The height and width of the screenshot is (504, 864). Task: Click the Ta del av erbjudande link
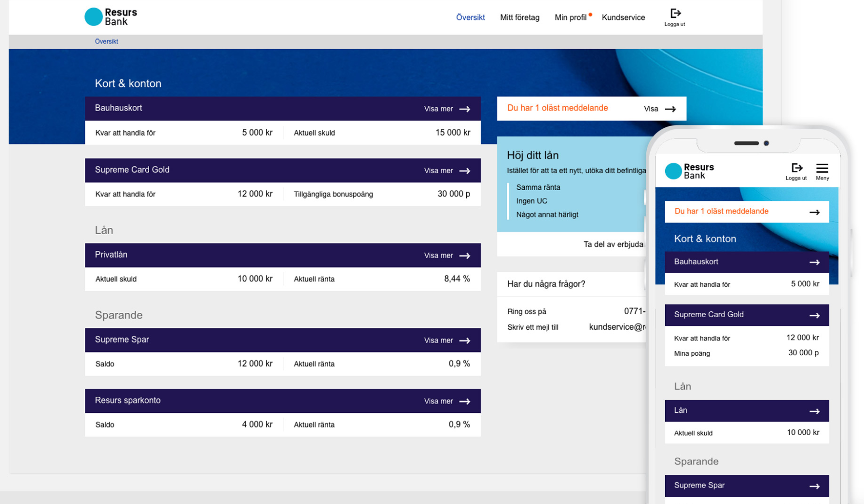pyautogui.click(x=614, y=244)
